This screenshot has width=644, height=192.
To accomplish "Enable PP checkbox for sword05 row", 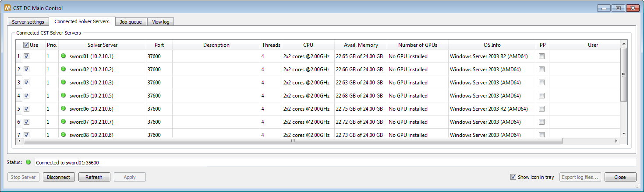I will click(542, 95).
